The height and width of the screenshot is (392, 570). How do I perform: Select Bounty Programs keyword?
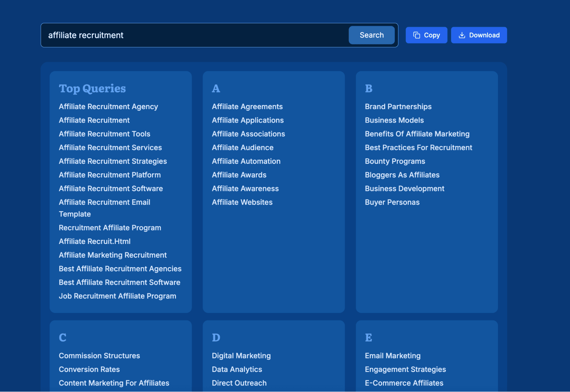395,161
